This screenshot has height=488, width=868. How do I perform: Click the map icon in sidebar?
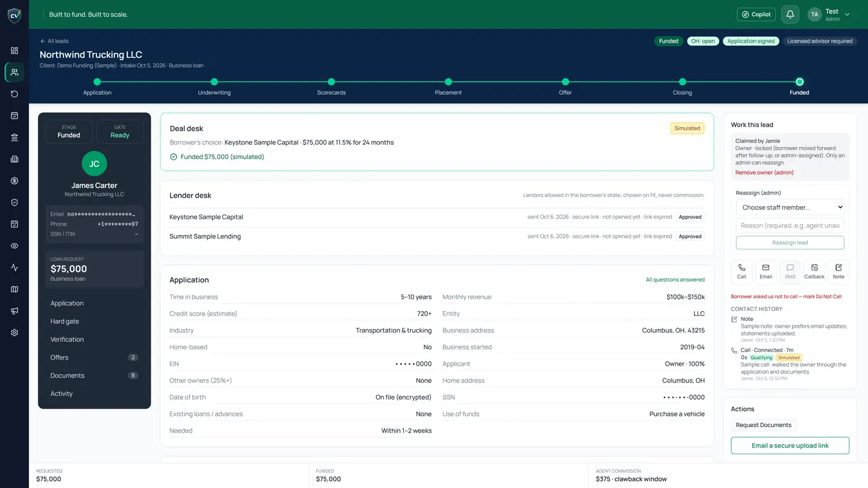[x=14, y=289]
